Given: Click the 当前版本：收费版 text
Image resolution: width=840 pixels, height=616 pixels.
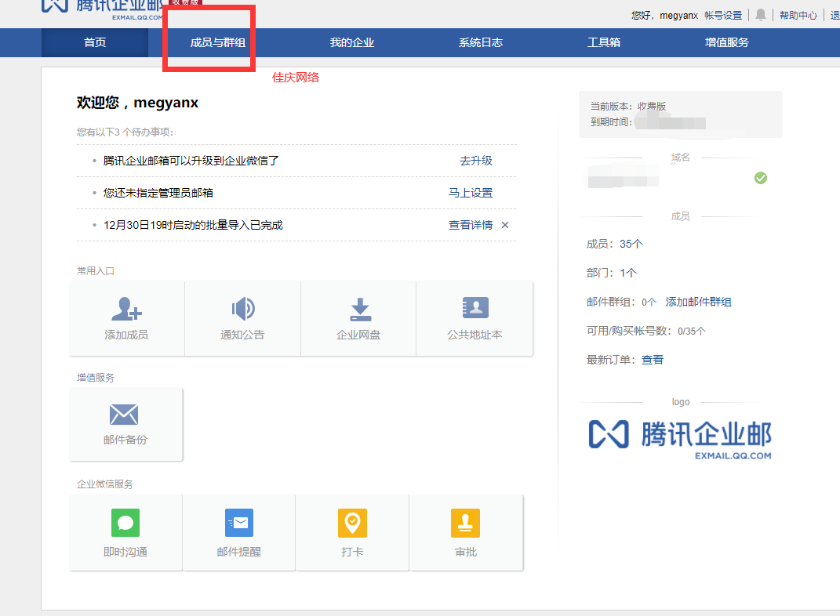Looking at the screenshot, I should pyautogui.click(x=628, y=106).
